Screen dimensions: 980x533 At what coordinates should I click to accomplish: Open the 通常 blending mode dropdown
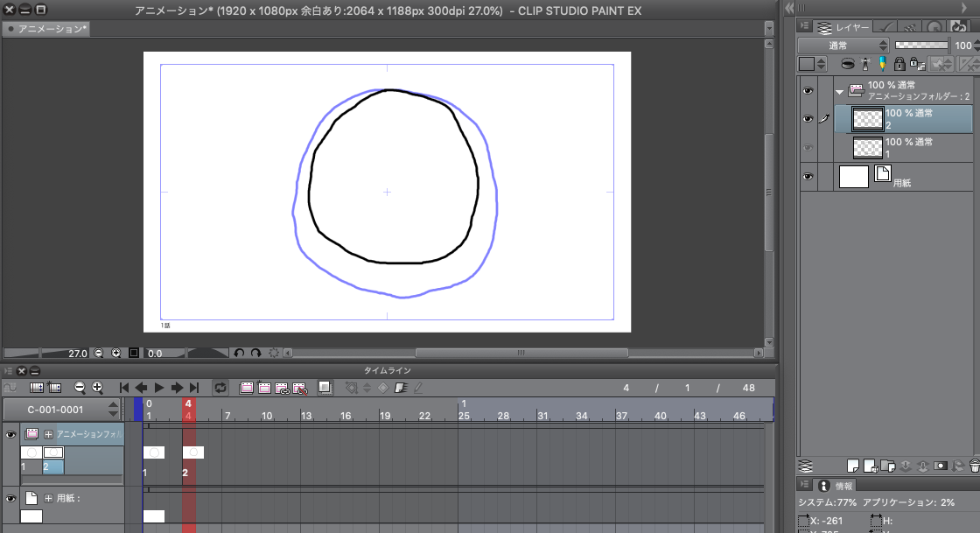(x=843, y=46)
